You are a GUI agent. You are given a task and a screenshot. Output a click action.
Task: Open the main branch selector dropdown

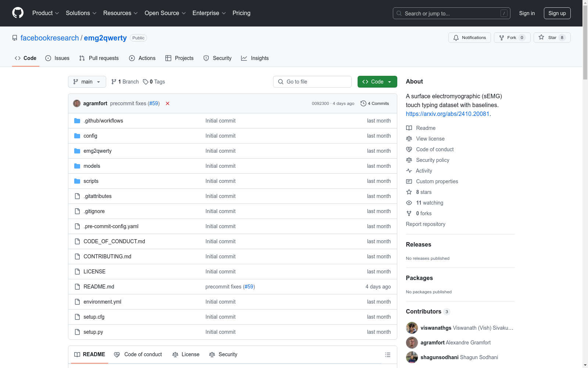click(x=87, y=82)
